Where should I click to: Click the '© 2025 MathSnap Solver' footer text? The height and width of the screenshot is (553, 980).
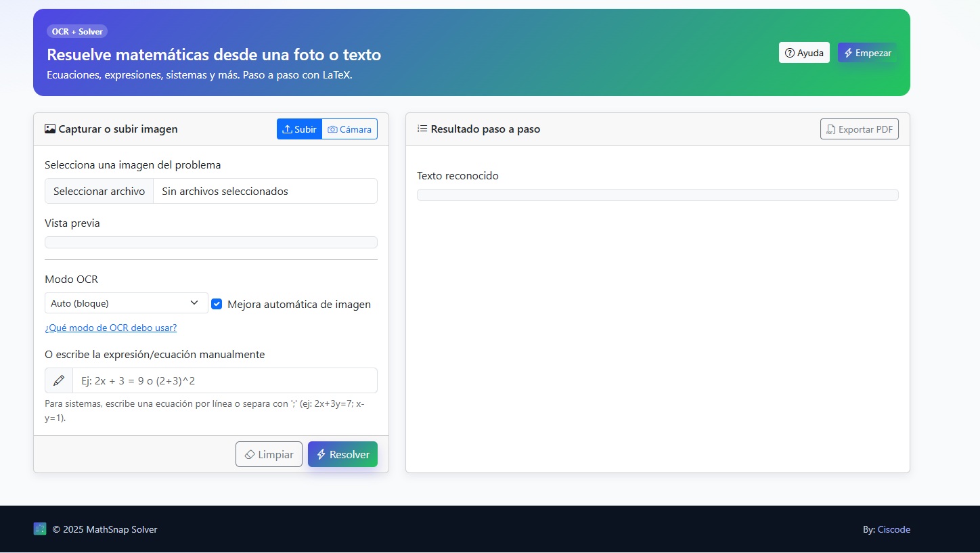105,529
